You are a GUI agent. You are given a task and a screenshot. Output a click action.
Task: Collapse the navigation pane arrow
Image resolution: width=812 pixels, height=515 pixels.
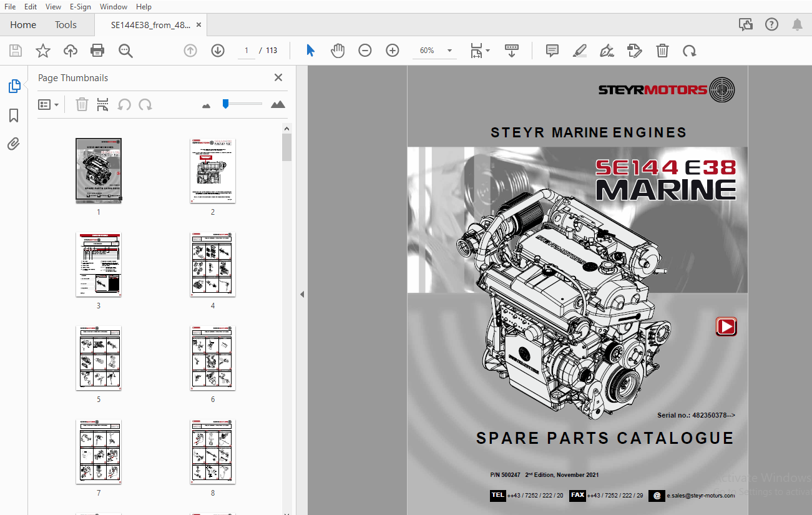(x=302, y=294)
